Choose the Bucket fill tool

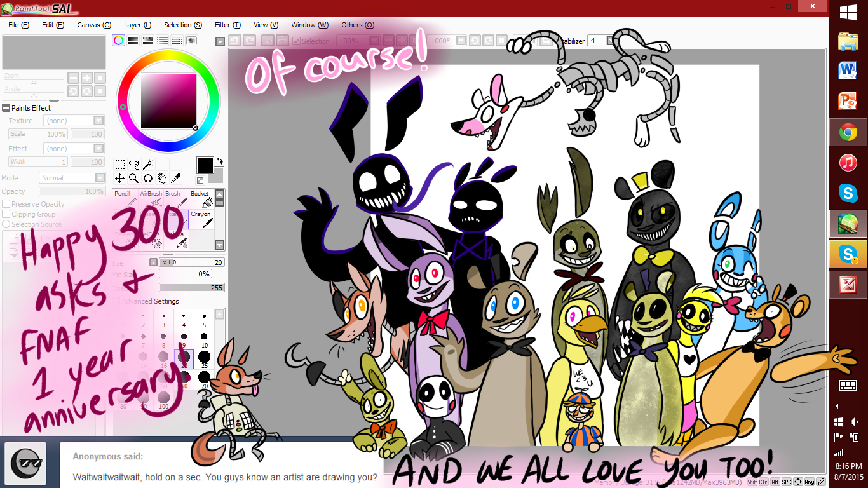201,199
